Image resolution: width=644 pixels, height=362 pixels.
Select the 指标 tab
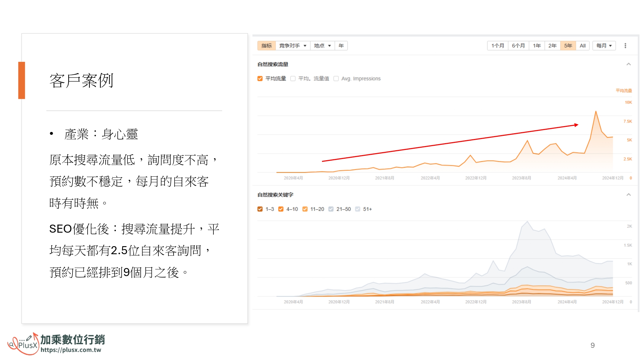click(267, 46)
